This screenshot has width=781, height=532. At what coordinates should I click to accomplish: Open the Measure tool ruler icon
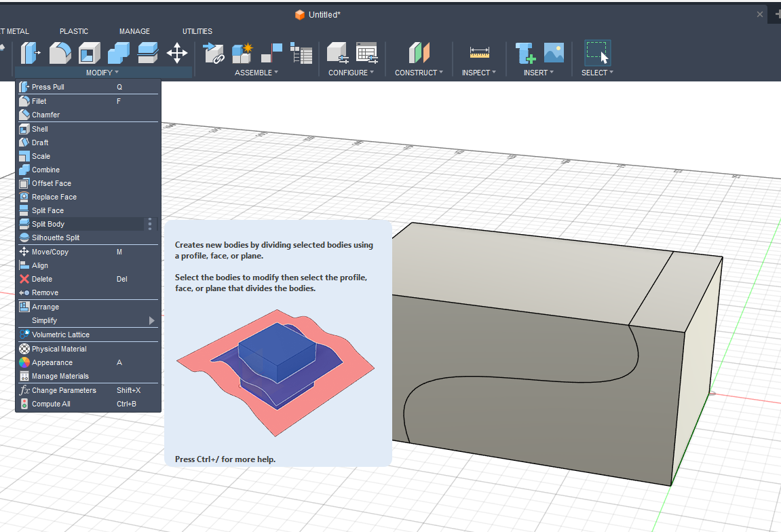[479, 53]
